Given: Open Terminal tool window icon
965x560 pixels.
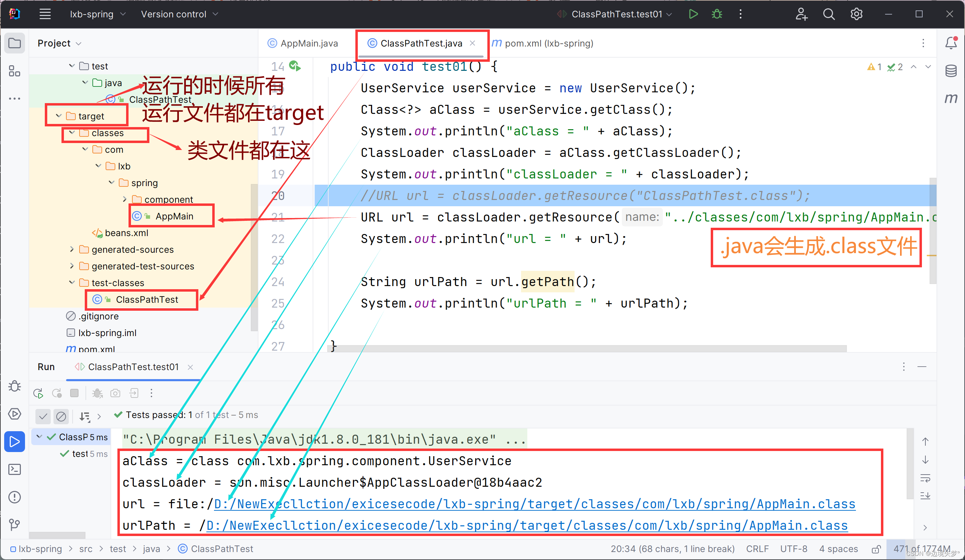Looking at the screenshot, I should coord(15,469).
